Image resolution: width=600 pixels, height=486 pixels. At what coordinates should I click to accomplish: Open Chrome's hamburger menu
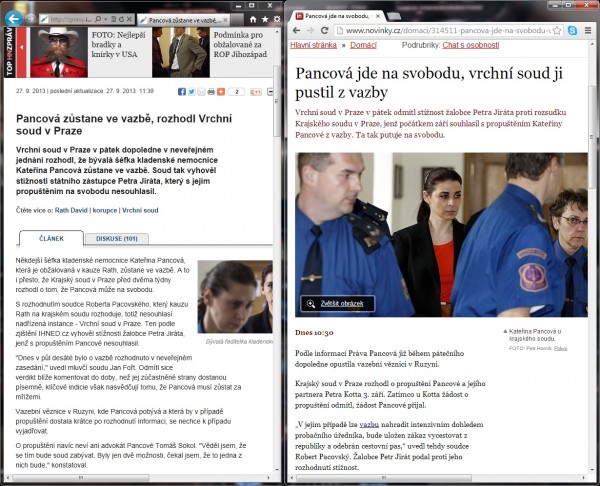[x=588, y=31]
